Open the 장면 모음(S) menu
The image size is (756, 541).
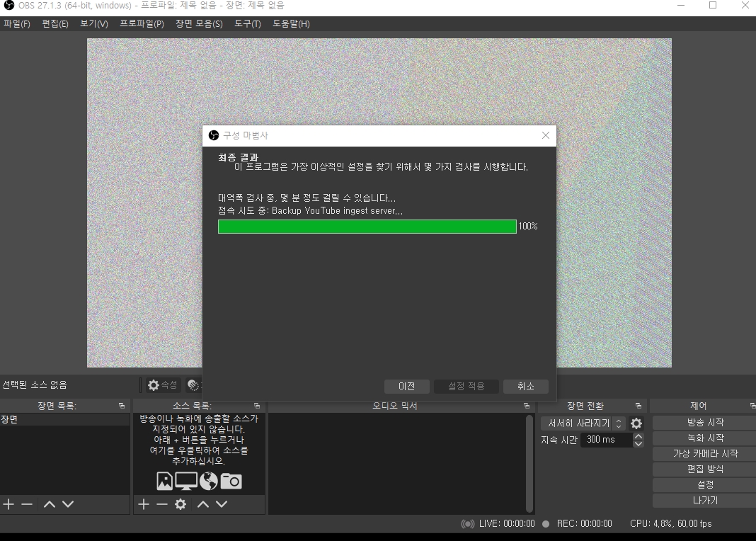click(199, 23)
